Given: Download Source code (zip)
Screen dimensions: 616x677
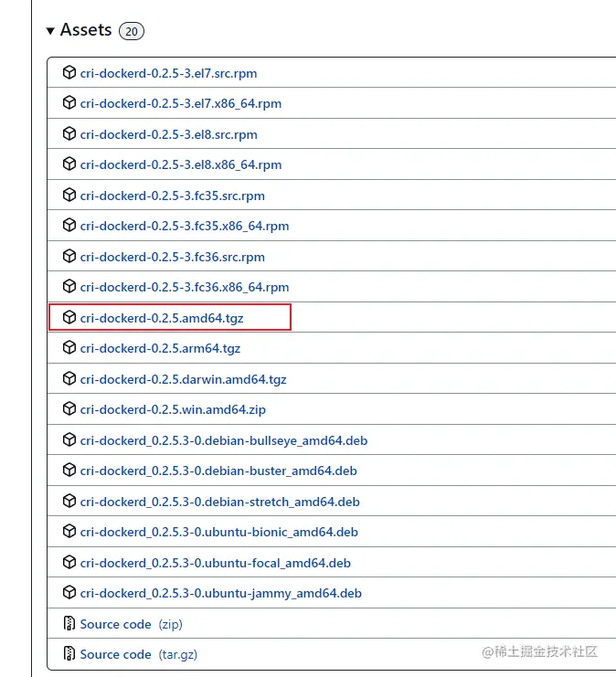Looking at the screenshot, I should point(132,624).
